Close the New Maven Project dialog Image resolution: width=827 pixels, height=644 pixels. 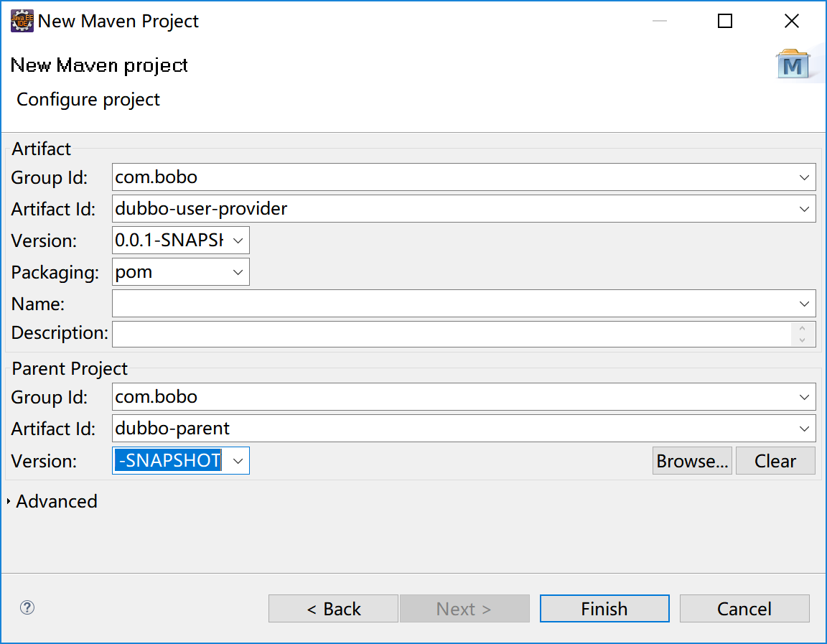tap(792, 21)
